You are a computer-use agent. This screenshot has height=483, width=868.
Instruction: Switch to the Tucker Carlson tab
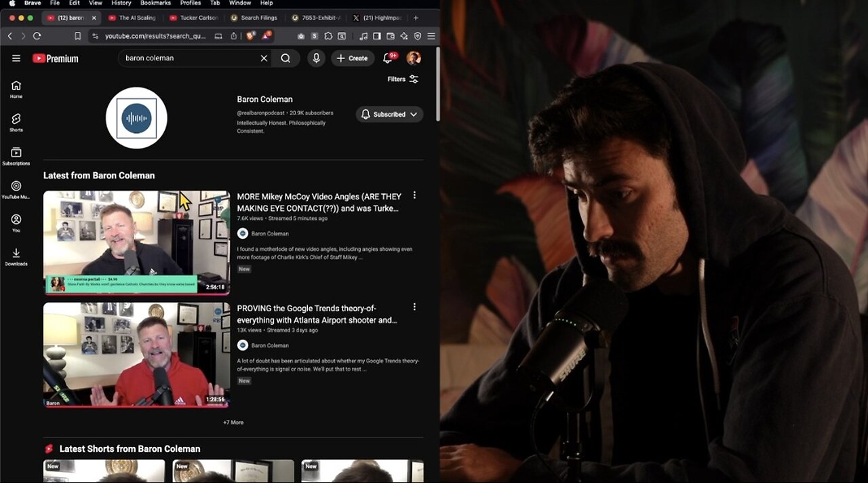coord(193,18)
